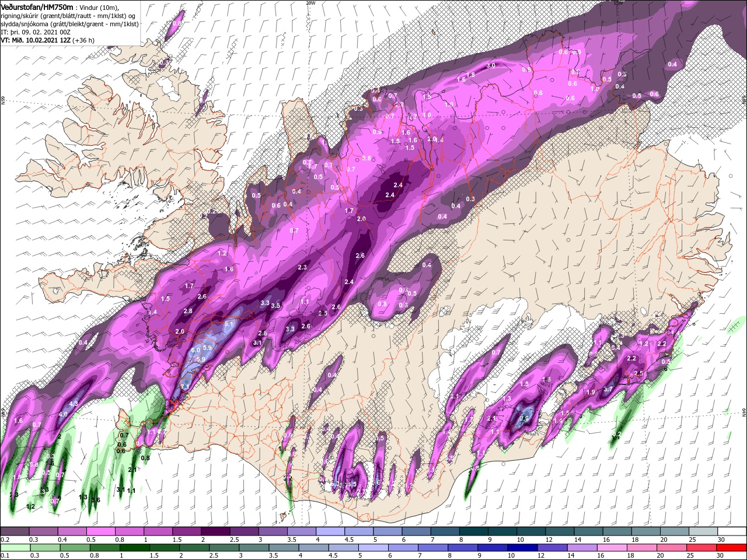The image size is (747, 560).
Task: Pick the 1.5 swatch in bottom legend row
Action: click(165, 548)
